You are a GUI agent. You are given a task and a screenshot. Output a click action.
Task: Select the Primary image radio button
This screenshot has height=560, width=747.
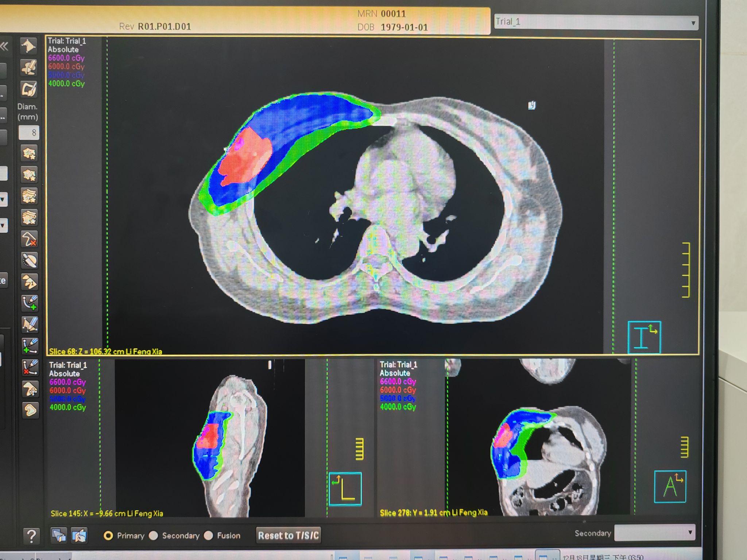108,536
